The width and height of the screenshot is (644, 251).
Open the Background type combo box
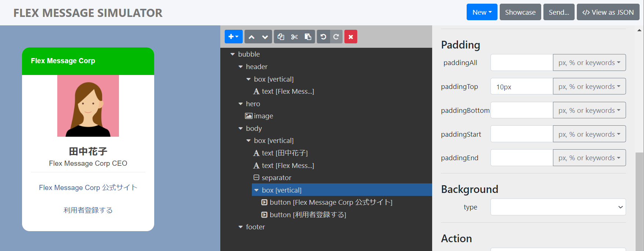[x=558, y=207]
